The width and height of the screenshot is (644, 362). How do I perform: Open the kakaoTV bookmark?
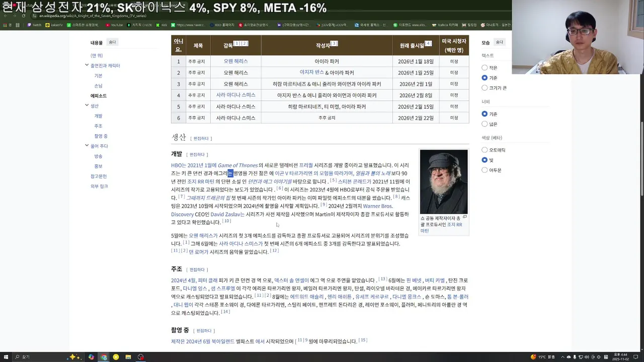(54, 25)
